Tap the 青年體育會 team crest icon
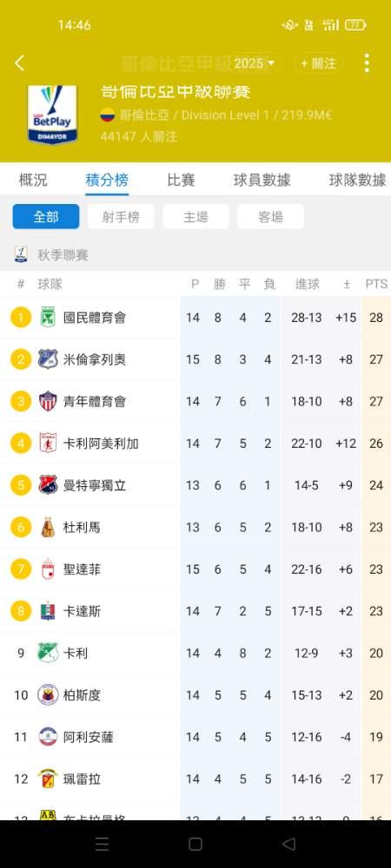Screen dimensions: 391x868 point(48,401)
